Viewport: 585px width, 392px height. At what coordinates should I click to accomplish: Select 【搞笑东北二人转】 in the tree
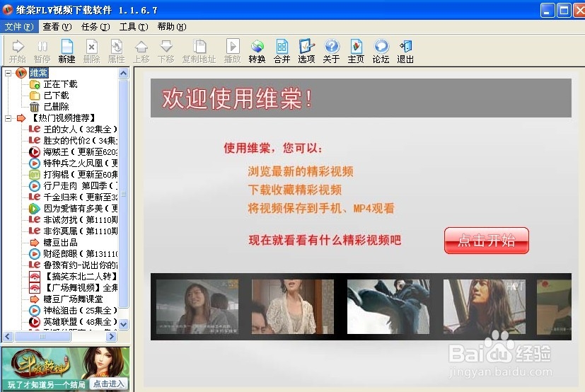pos(80,276)
